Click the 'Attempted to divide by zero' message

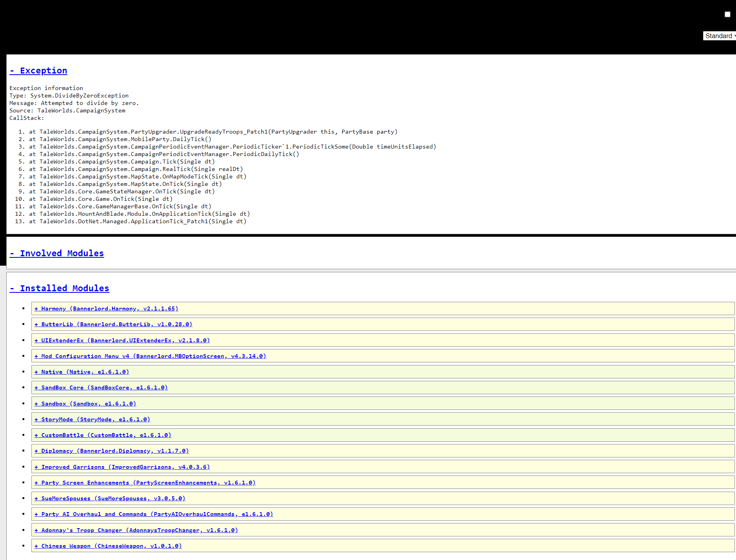[90, 103]
